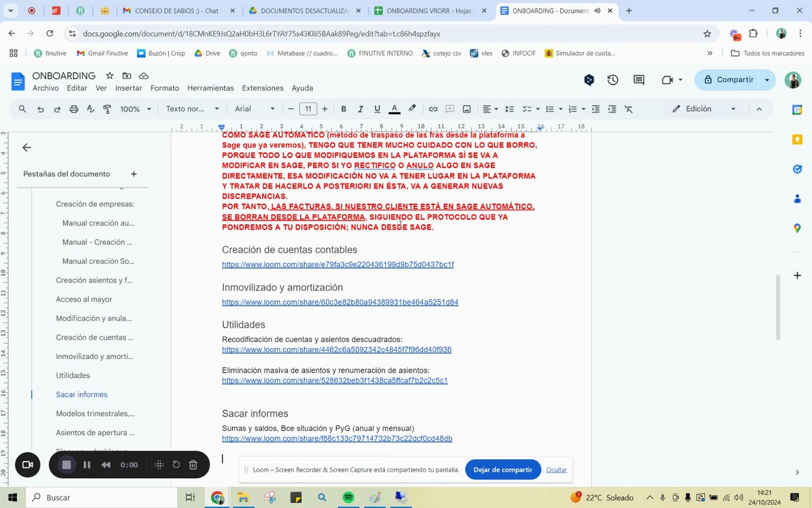Click the search menus magnifier icon
Screen dimensions: 812x508
coord(23,109)
